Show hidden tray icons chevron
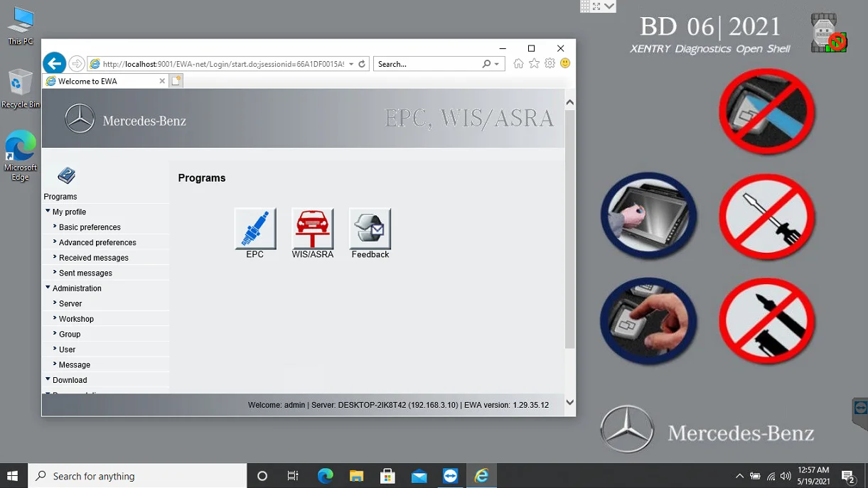 click(739, 476)
